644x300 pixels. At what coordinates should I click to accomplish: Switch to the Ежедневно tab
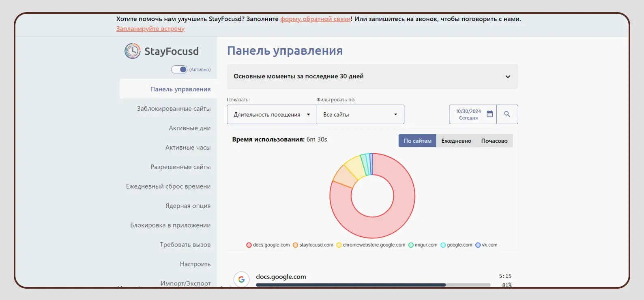coord(456,141)
